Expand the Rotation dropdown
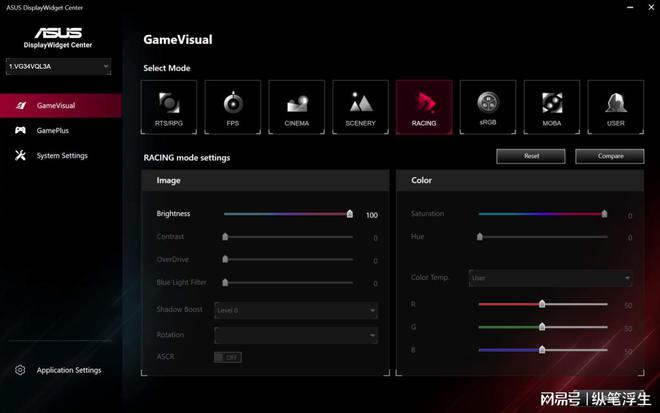The height and width of the screenshot is (413, 660). click(x=295, y=335)
